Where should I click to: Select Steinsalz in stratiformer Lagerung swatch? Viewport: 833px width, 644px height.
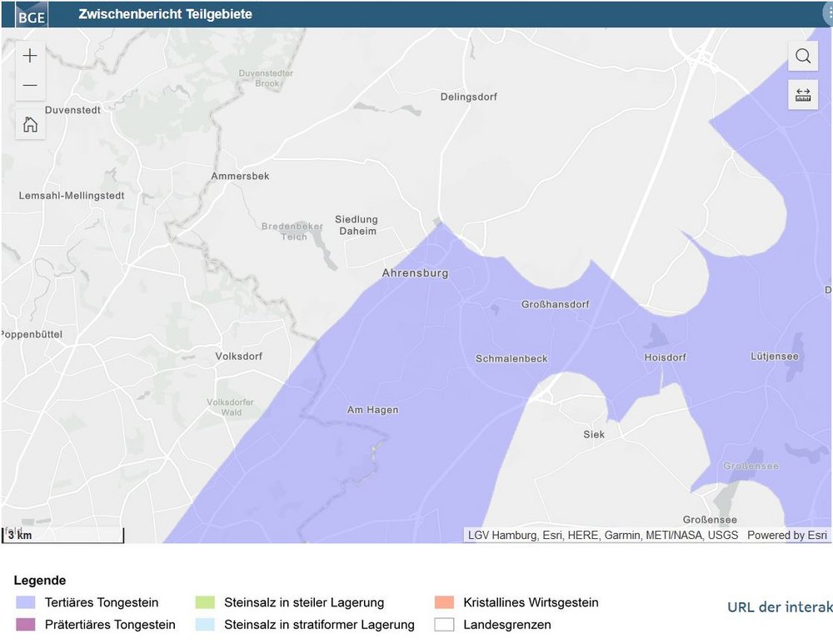click(205, 625)
